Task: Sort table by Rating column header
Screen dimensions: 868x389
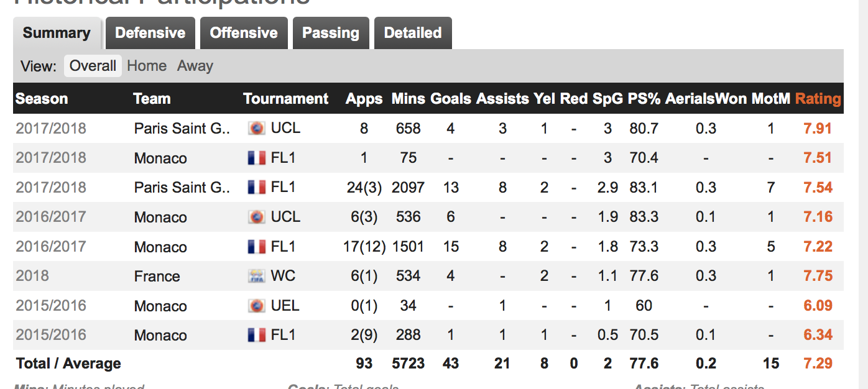Action: [x=818, y=99]
